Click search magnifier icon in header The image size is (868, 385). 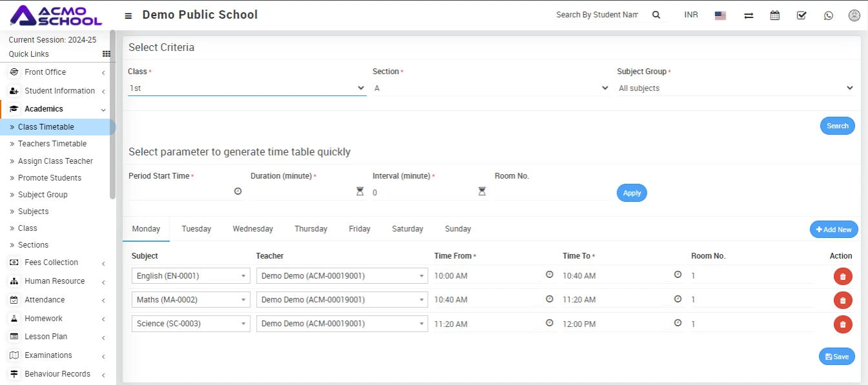pos(656,15)
